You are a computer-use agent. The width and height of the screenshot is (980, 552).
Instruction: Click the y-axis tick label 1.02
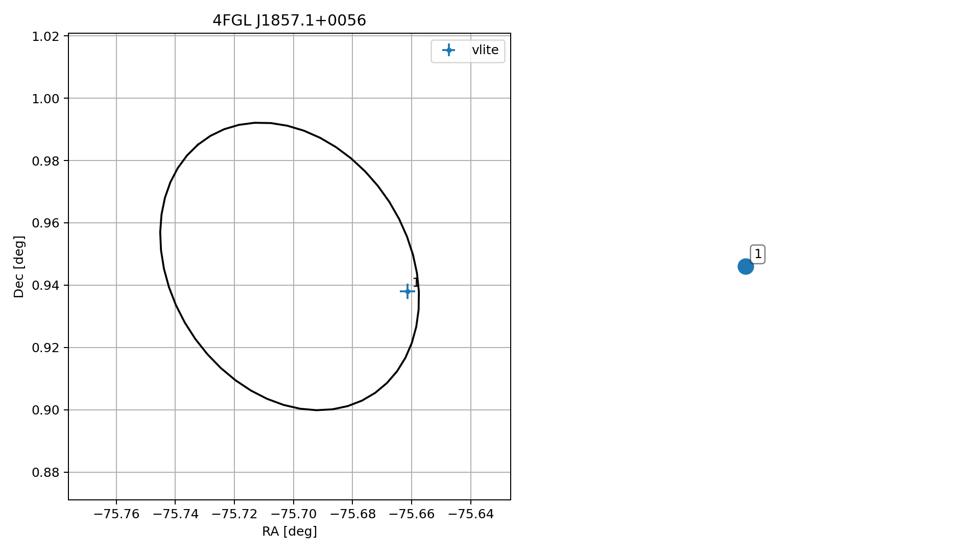click(46, 36)
